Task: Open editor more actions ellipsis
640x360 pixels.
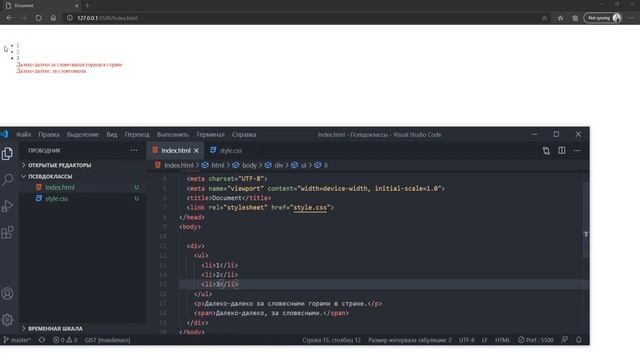Action: [x=577, y=151]
